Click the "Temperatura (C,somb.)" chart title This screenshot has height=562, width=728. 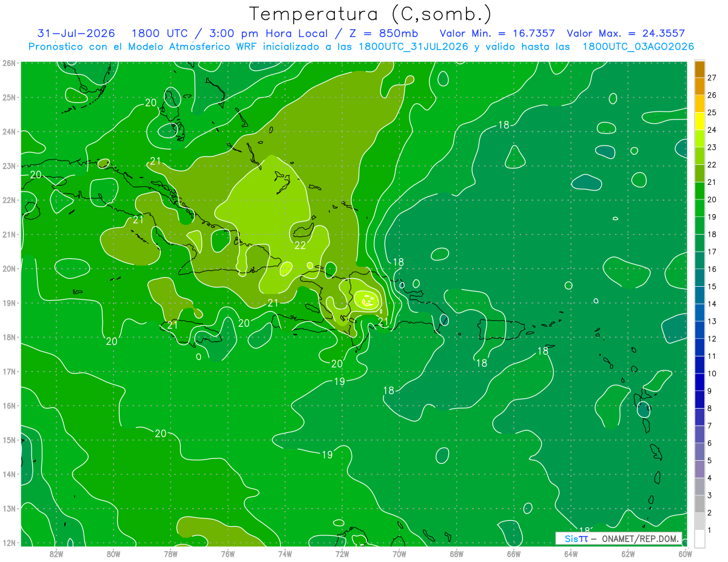[x=371, y=14]
